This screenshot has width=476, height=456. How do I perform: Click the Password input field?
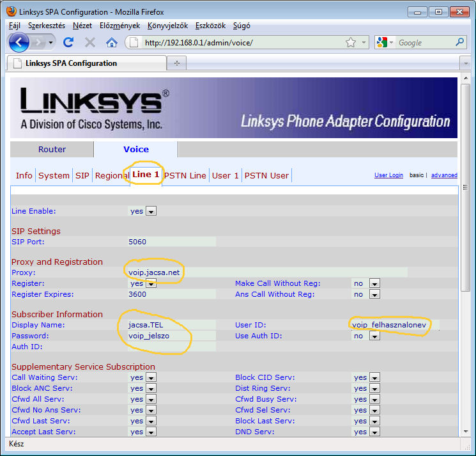click(172, 336)
